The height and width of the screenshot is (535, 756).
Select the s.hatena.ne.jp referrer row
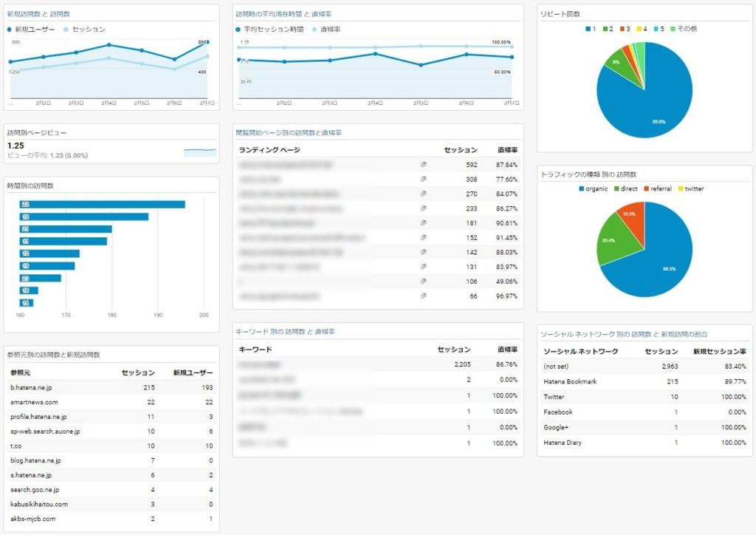pyautogui.click(x=111, y=474)
